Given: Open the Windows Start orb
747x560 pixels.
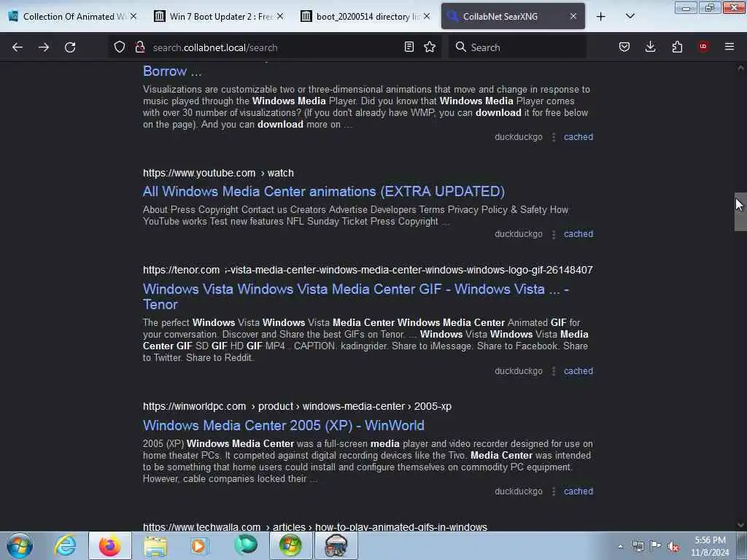Looking at the screenshot, I should pyautogui.click(x=20, y=545).
